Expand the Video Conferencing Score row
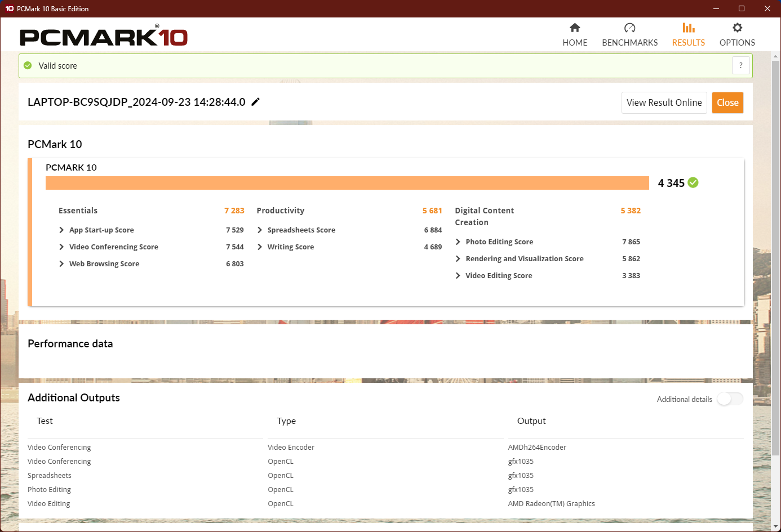Image resolution: width=781 pixels, height=532 pixels. tap(61, 247)
